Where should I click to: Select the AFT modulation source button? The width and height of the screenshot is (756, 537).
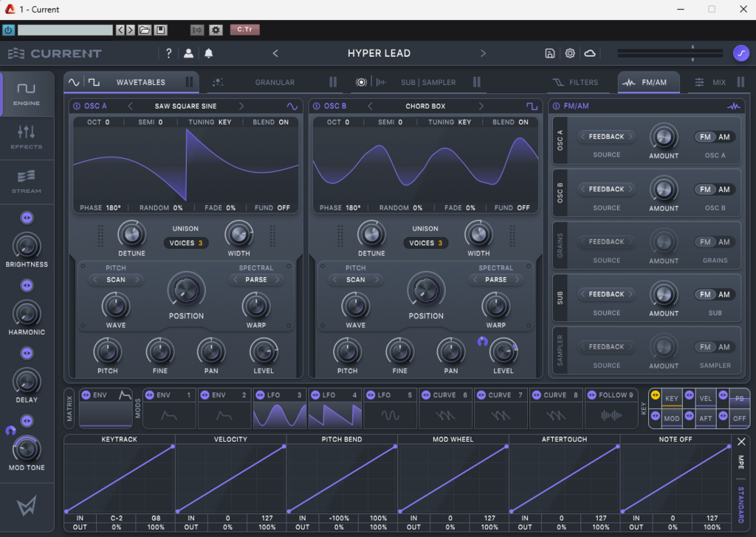point(705,418)
